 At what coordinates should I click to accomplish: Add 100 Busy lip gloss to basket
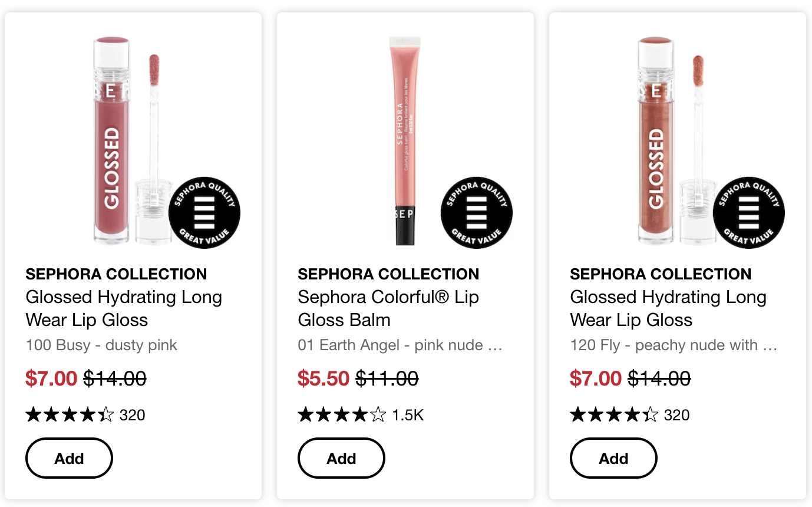[69, 458]
